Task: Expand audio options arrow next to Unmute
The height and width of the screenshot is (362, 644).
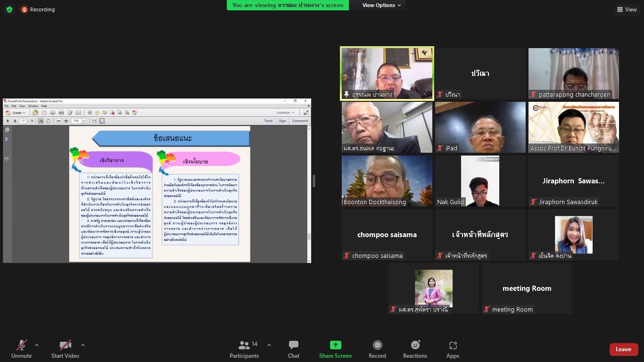Action: [x=37, y=345]
